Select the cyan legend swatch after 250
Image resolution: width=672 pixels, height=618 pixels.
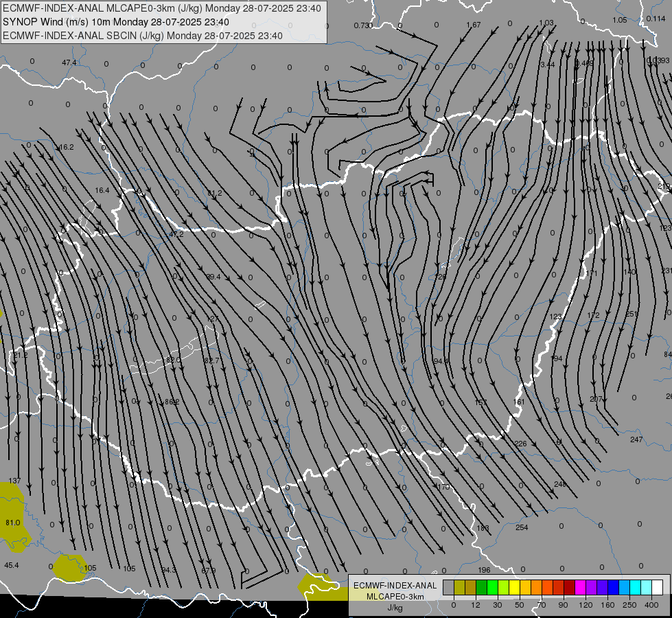(635, 587)
